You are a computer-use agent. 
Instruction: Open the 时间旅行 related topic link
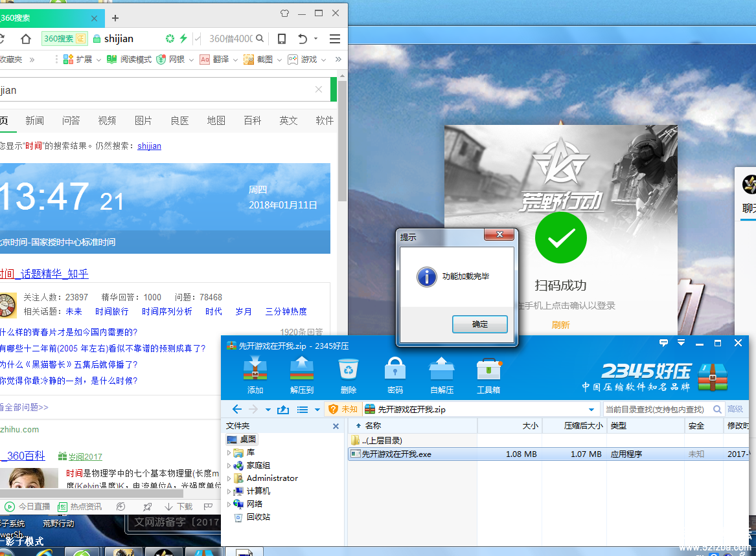(x=112, y=312)
